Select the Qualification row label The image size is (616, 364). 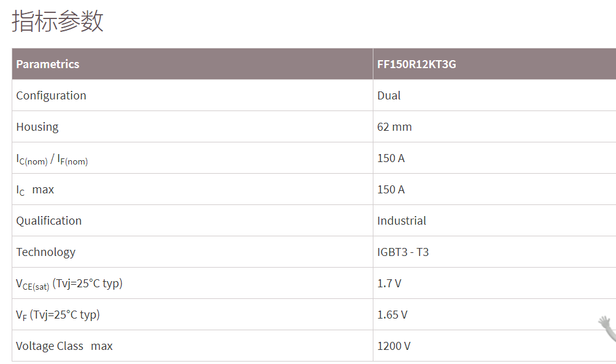pos(49,221)
